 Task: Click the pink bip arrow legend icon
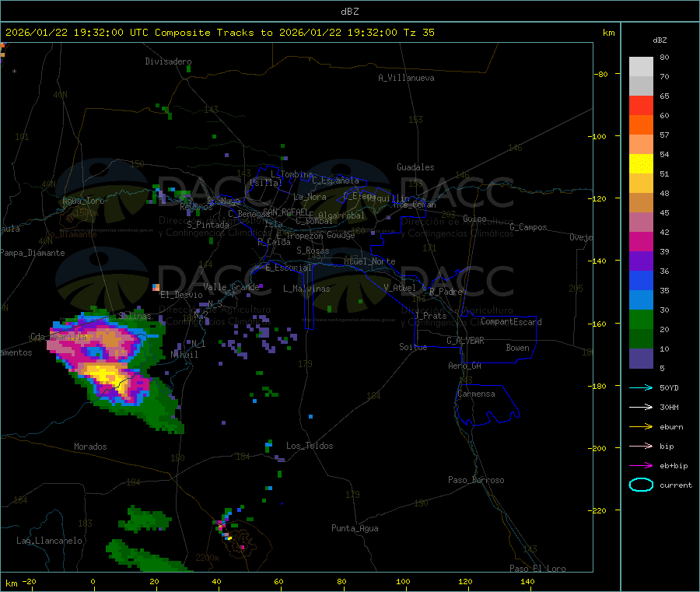click(641, 446)
